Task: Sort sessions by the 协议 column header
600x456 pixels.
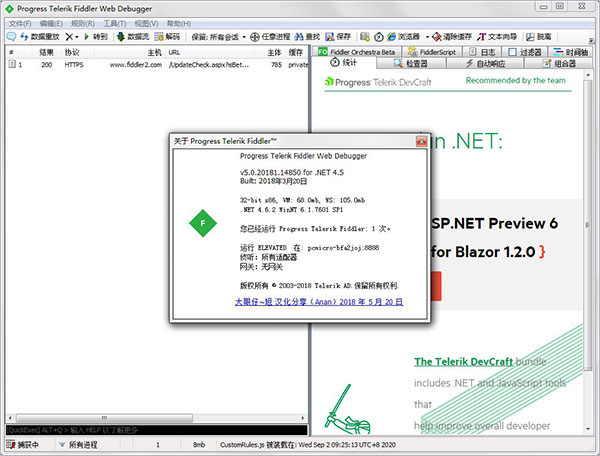Action: 72,52
